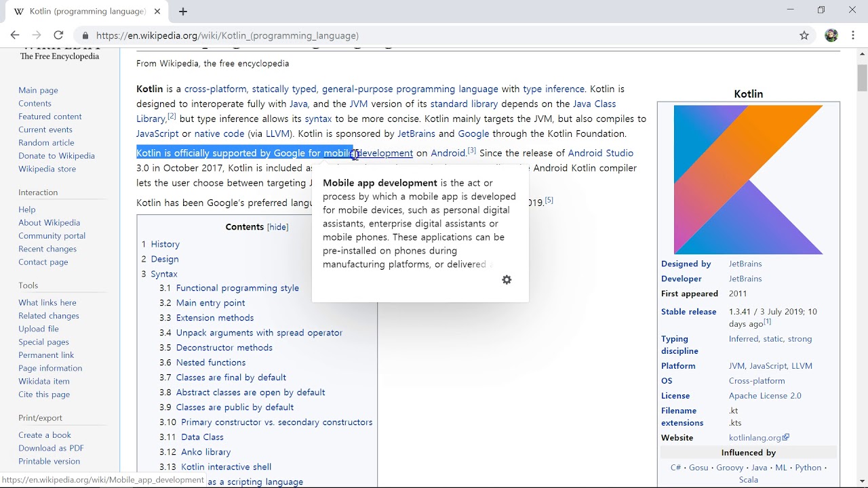Open kotlinlang.org website link

[x=759, y=438]
